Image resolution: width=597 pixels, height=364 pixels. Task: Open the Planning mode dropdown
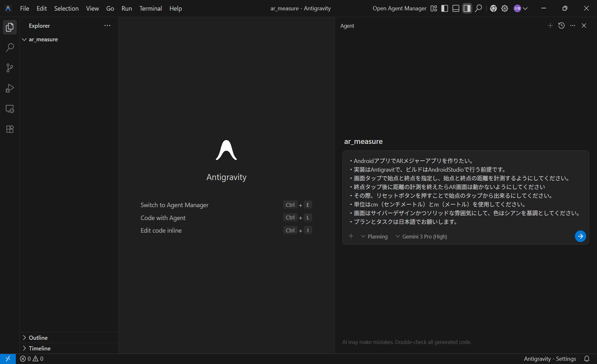(x=374, y=237)
